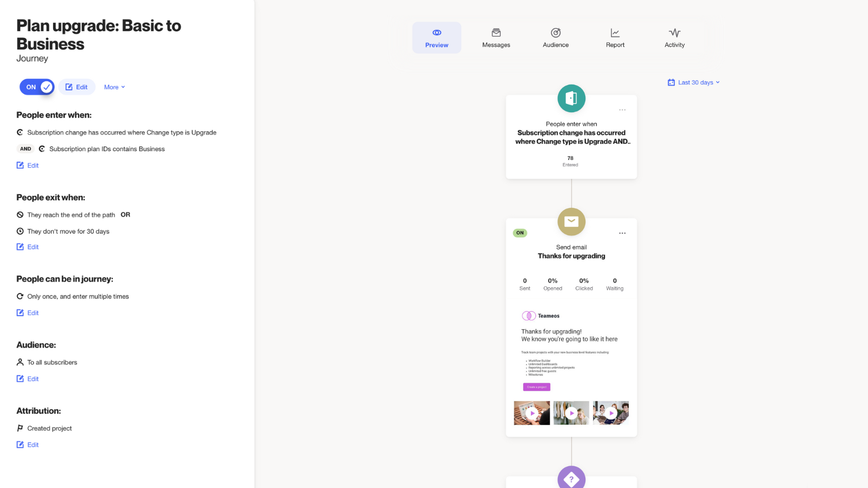This screenshot has width=868, height=488.
Task: Click the ON status badge on email card
Action: coord(520,233)
